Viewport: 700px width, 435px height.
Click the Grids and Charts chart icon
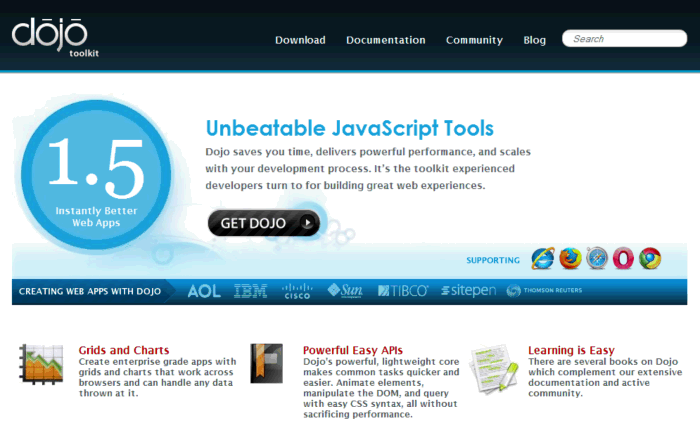click(41, 364)
